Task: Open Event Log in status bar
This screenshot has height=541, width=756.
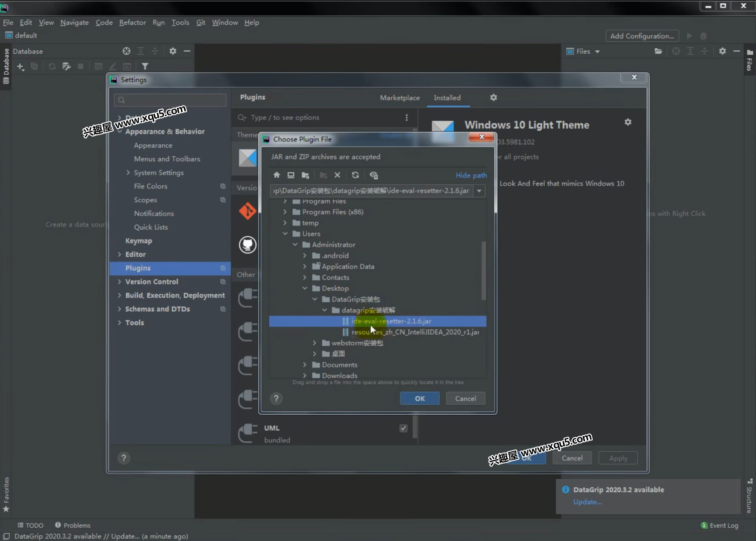Action: pyautogui.click(x=719, y=525)
